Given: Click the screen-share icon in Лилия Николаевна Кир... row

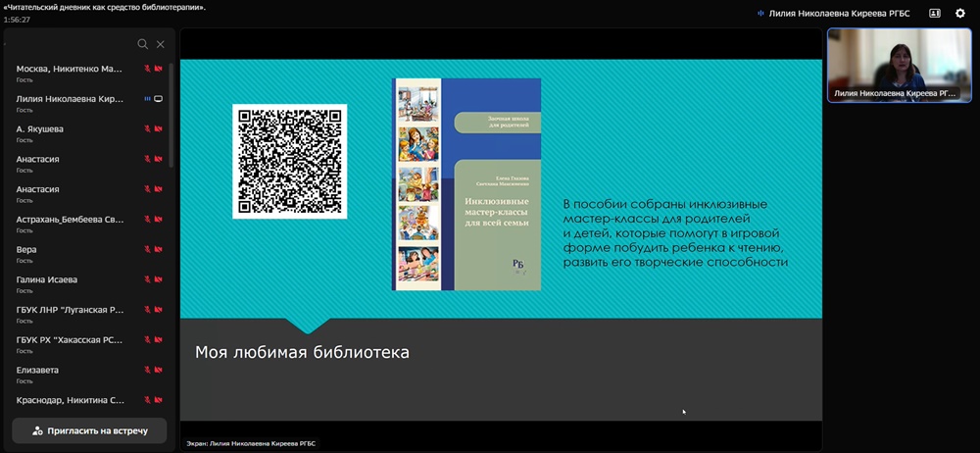Looking at the screenshot, I should 158,99.
